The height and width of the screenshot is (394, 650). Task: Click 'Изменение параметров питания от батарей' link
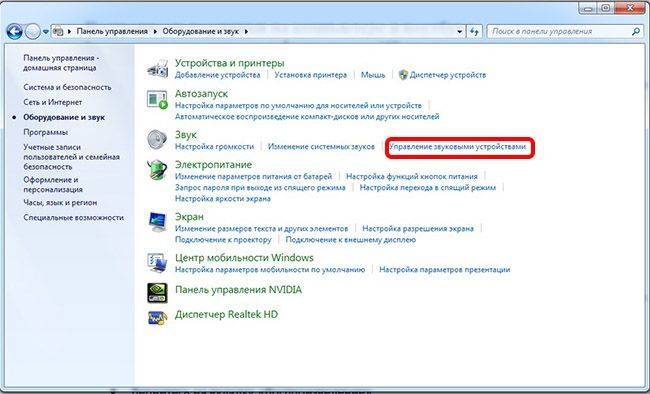[x=253, y=177]
